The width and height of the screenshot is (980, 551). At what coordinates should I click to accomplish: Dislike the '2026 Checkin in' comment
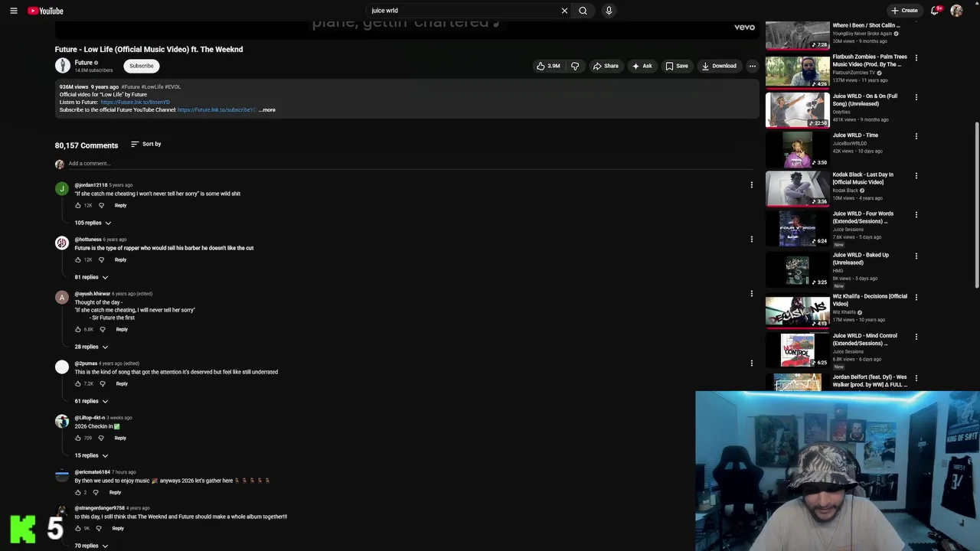tap(100, 439)
